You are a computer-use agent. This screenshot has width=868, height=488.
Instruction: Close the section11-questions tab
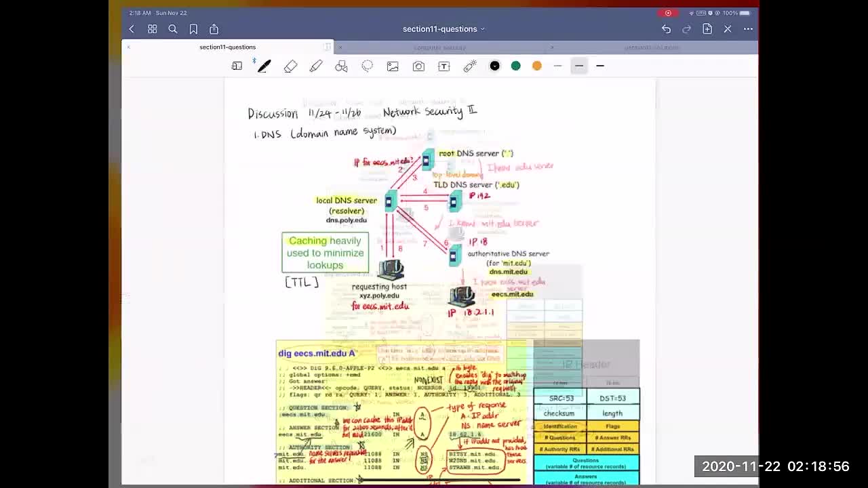tap(128, 47)
